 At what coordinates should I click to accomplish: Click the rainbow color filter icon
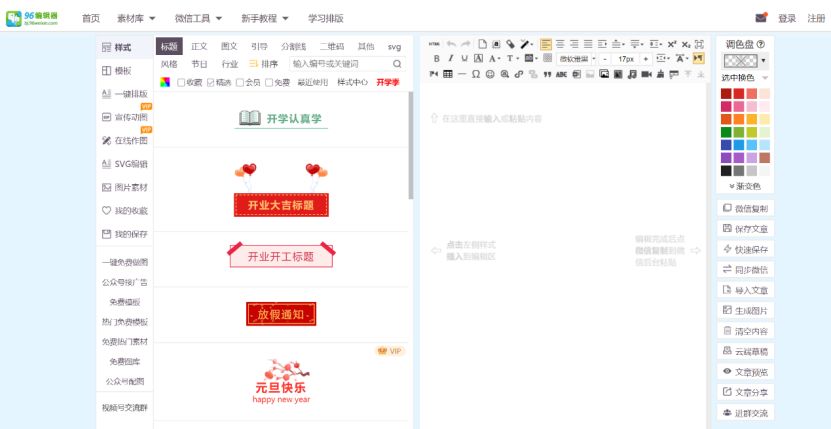165,82
